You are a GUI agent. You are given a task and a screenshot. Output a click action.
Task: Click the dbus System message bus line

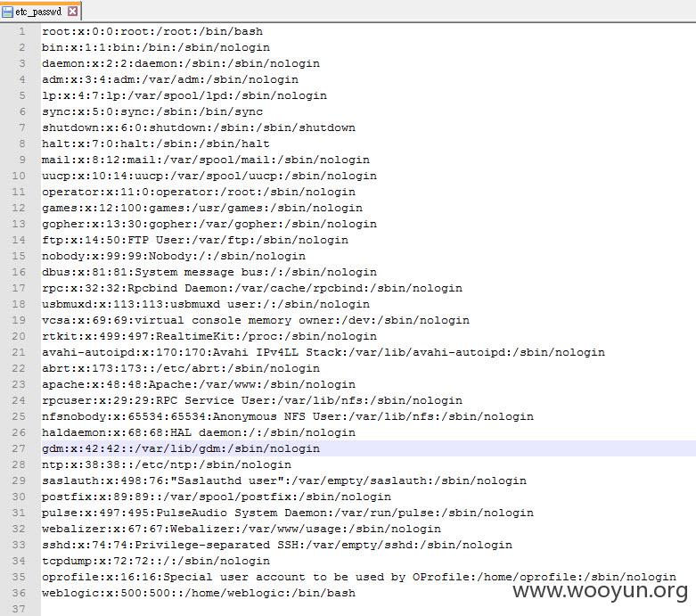coord(209,272)
